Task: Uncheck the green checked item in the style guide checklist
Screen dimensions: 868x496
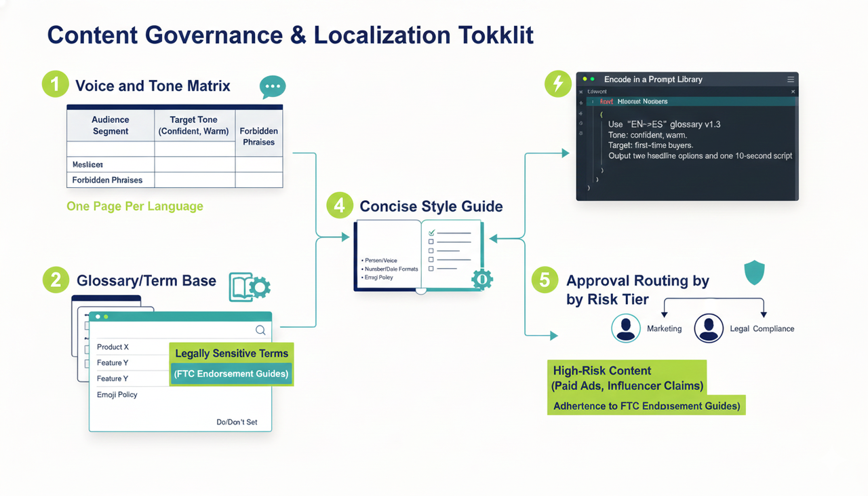Action: pyautogui.click(x=432, y=232)
